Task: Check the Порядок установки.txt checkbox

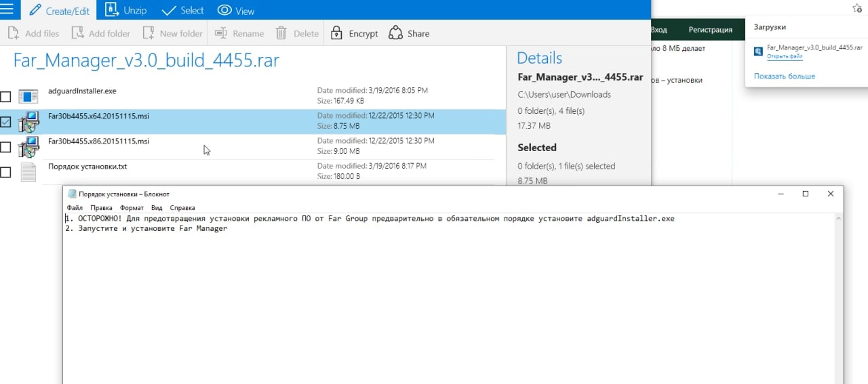Action: click(x=5, y=172)
